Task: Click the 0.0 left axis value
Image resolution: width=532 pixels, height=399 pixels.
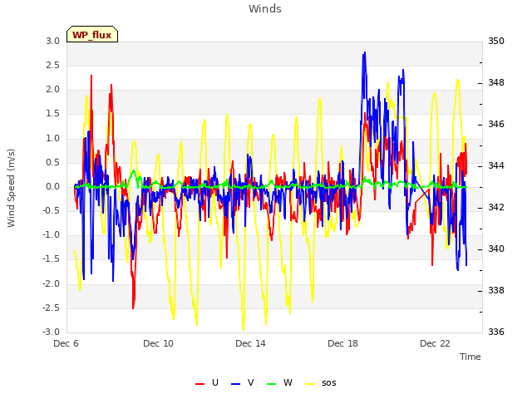Action: (52, 186)
